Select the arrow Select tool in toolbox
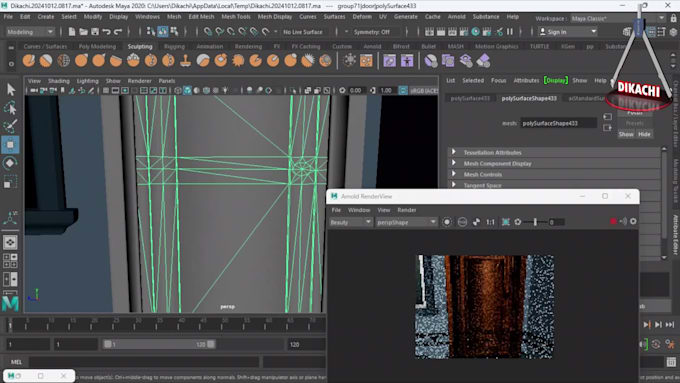This screenshot has width=680, height=383. [10, 89]
